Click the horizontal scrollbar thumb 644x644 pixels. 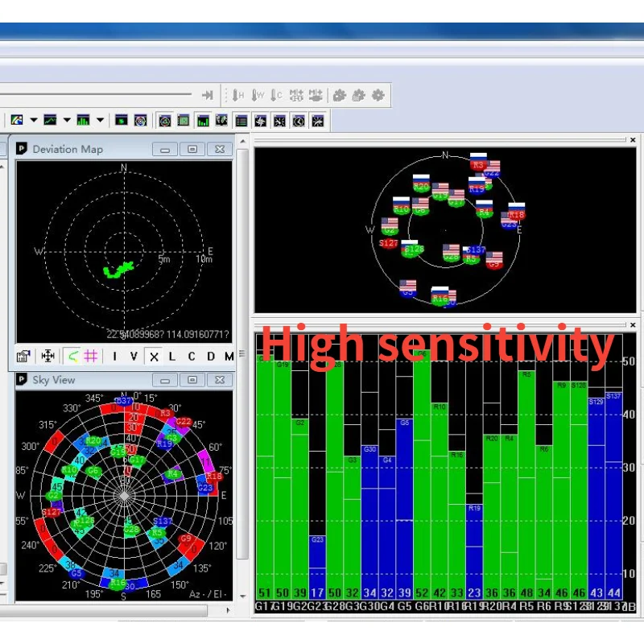(x=104, y=611)
